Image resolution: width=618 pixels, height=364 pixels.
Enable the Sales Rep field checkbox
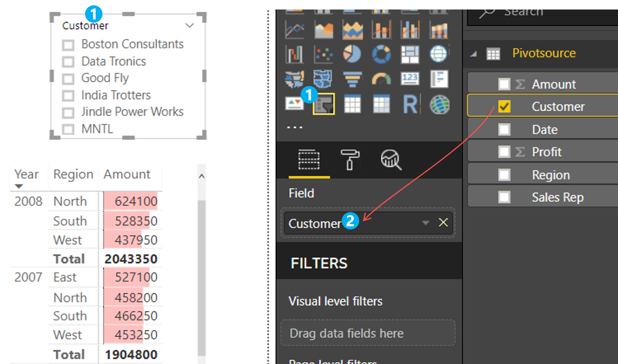click(504, 197)
